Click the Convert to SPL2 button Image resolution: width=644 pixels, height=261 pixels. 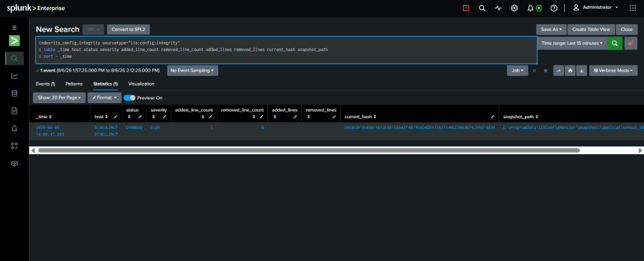click(128, 30)
